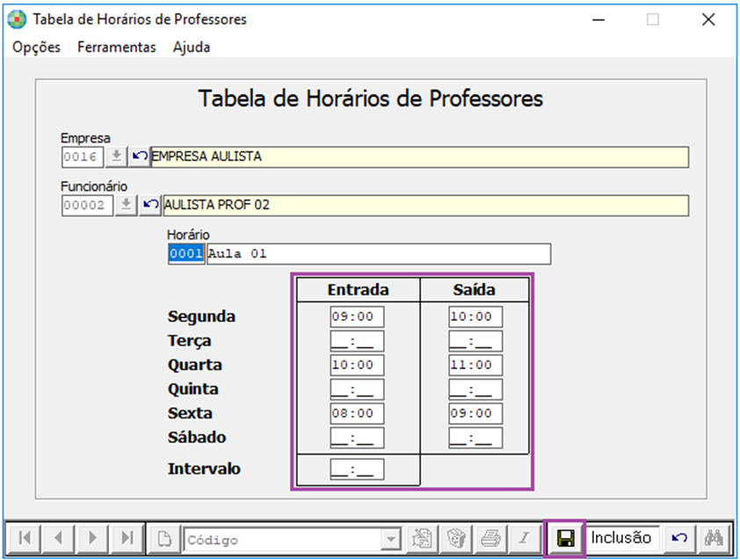Screen dimensions: 740x560
Task: Click Funcionário lookup download arrow button
Action: point(126,206)
